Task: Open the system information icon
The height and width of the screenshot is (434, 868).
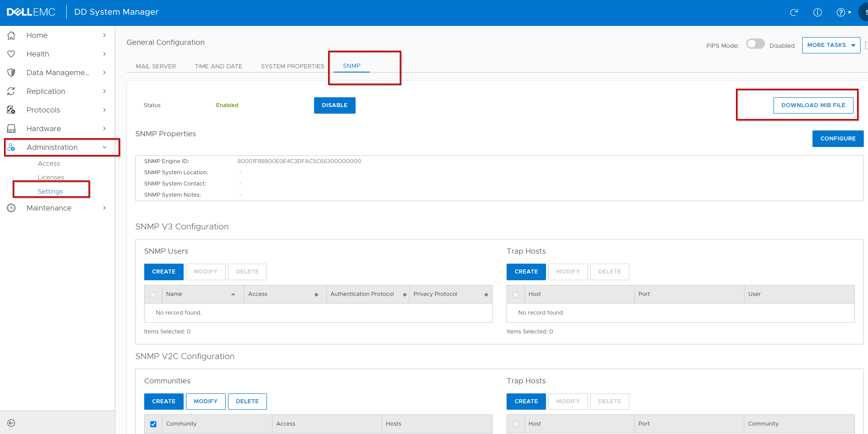Action: pos(818,12)
